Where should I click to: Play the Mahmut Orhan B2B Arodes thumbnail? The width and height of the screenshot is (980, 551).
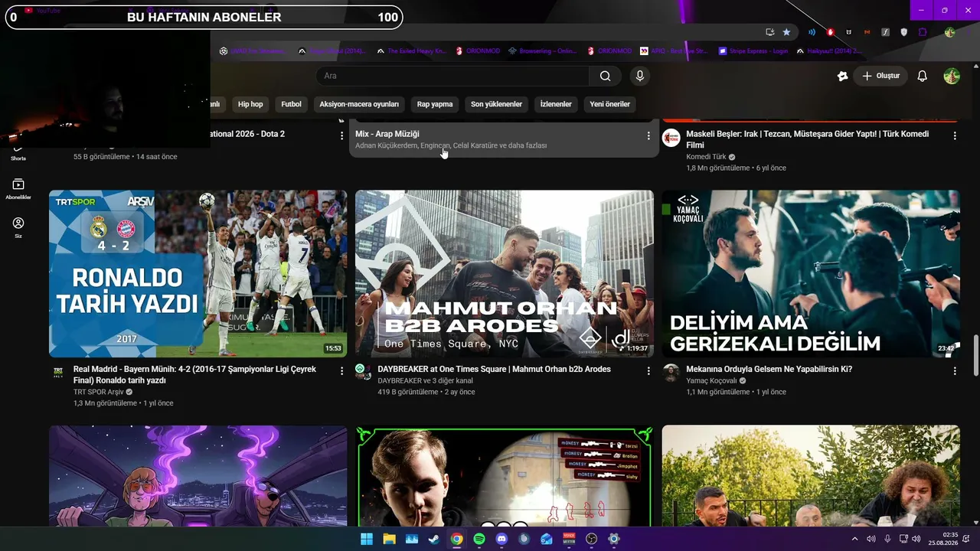505,274
